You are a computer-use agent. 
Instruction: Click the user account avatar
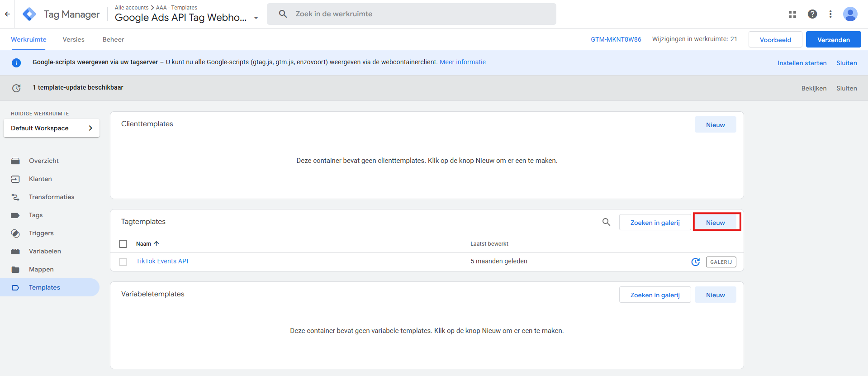click(850, 14)
